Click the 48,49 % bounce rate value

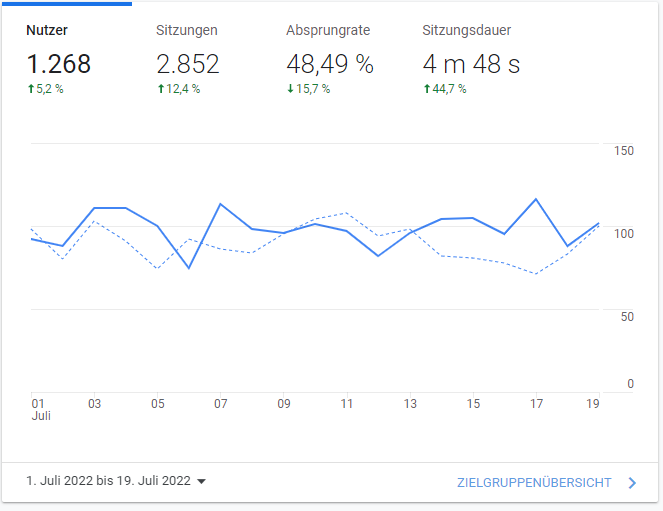[x=329, y=65]
